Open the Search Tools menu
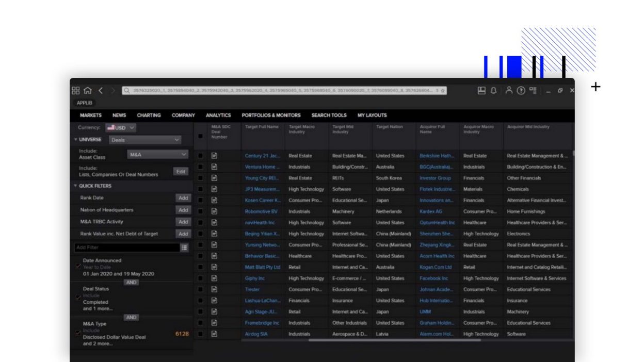This screenshot has height=362, width=644. click(x=329, y=116)
